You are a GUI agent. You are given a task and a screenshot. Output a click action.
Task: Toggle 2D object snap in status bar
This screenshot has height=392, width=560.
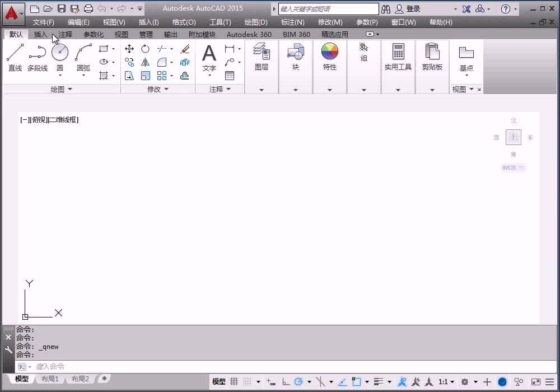point(356,382)
